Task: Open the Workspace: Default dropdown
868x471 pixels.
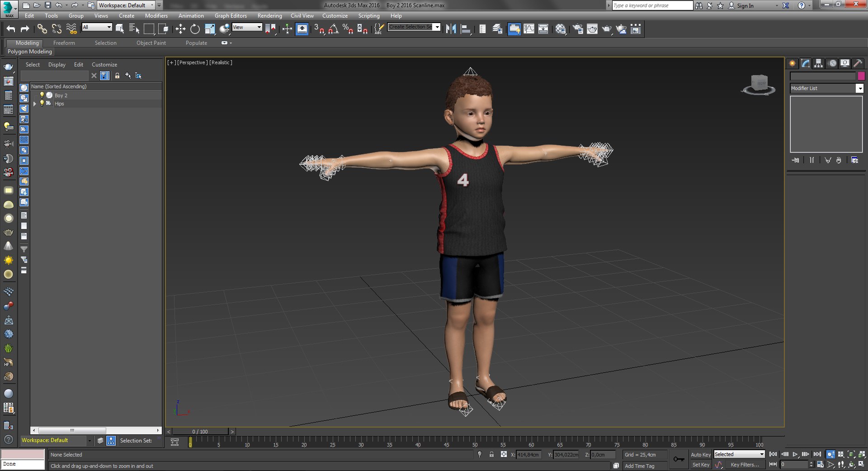Action: click(x=126, y=5)
